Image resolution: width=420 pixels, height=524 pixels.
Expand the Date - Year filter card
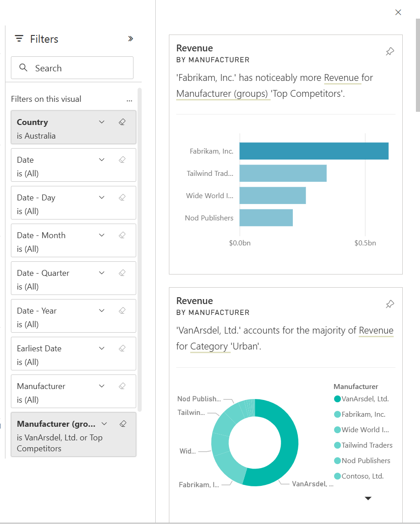click(x=102, y=311)
